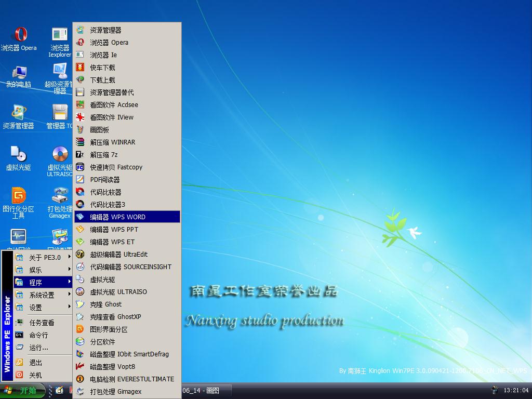Open 任务查看 from start menu

pyautogui.click(x=43, y=322)
